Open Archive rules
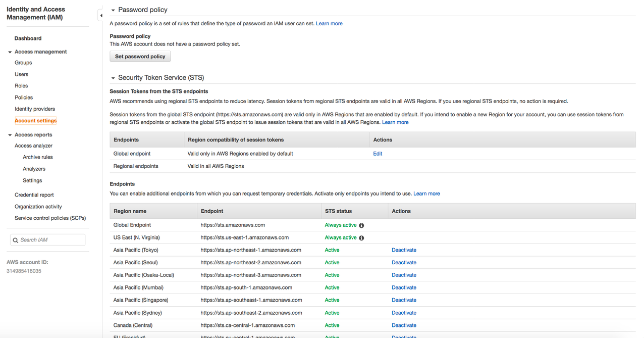644x338 pixels. (38, 157)
